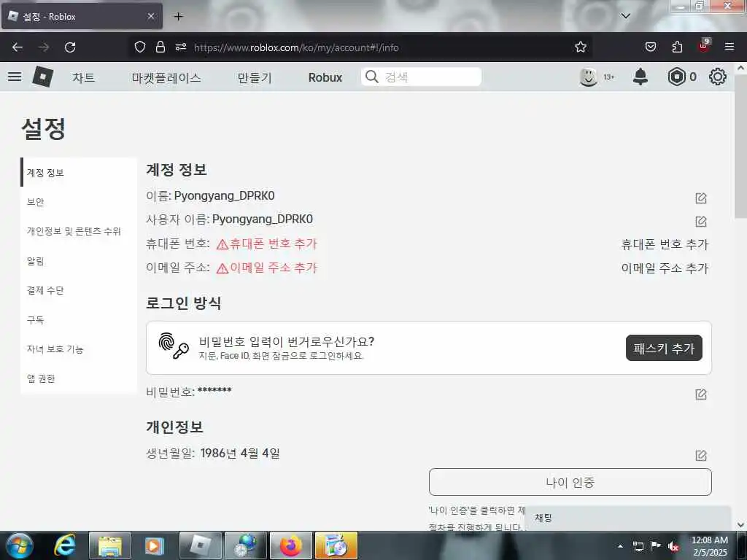
Task: Open the Robux navigation item
Action: pos(325,77)
